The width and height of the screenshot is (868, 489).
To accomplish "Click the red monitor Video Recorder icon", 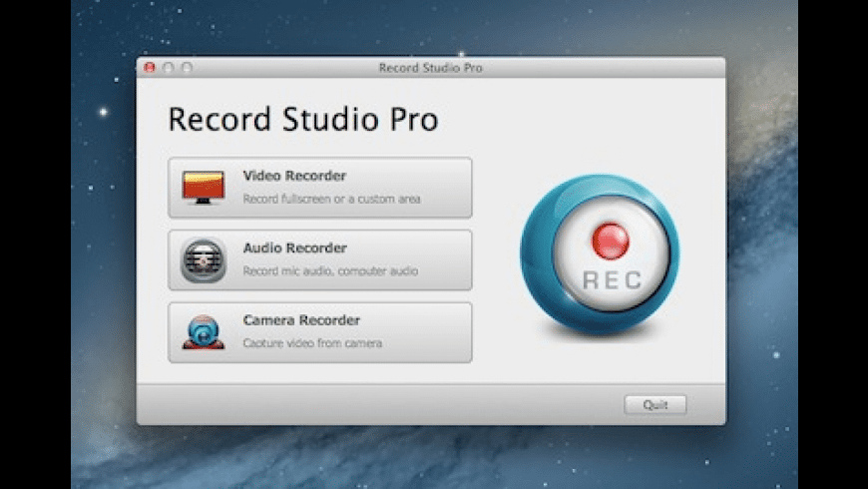I will 204,188.
